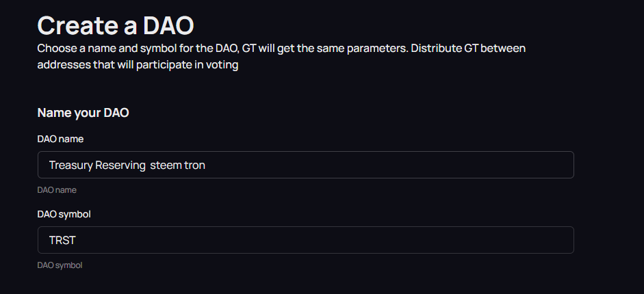The image size is (644, 294).
Task: Click the word "tron" in DAO name
Action: point(195,165)
